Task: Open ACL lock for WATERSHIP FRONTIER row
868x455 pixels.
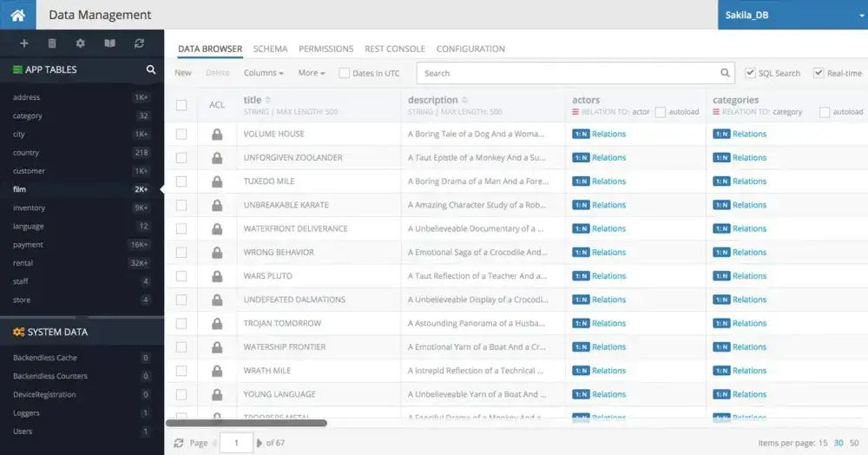Action: pos(217,347)
